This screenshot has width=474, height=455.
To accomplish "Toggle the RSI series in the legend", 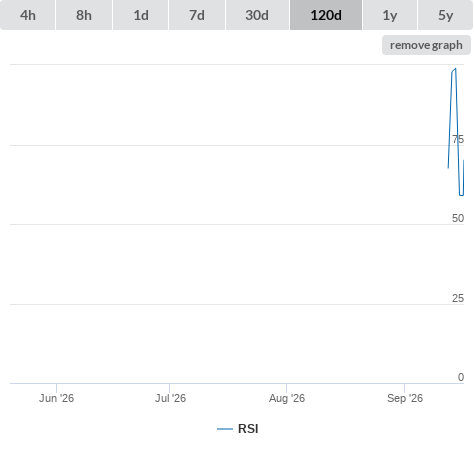I will coord(238,429).
